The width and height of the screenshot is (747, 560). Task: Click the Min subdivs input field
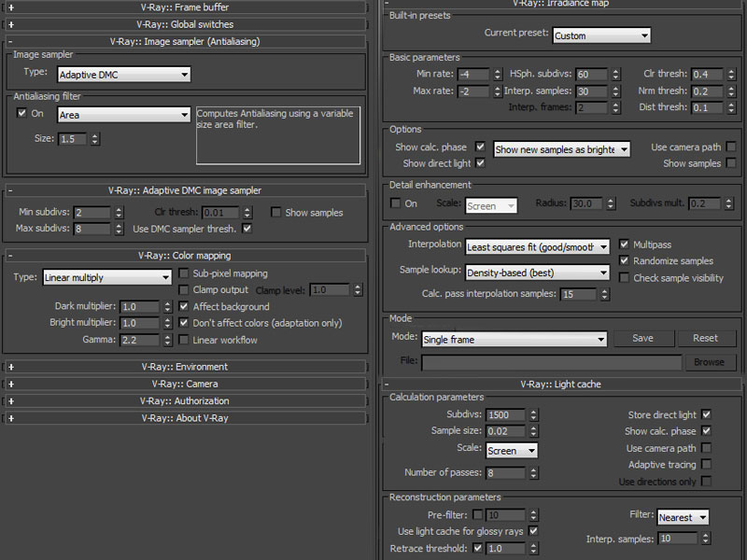(92, 213)
